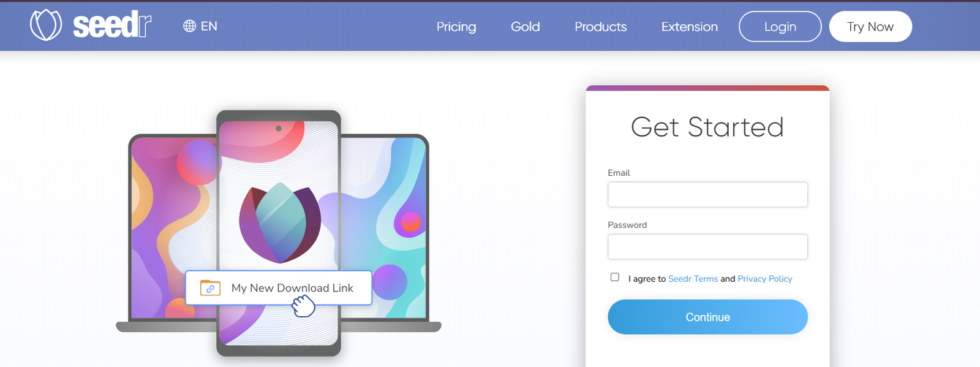Open the EN language selector
Screen dimensions: 980x367
click(209, 26)
